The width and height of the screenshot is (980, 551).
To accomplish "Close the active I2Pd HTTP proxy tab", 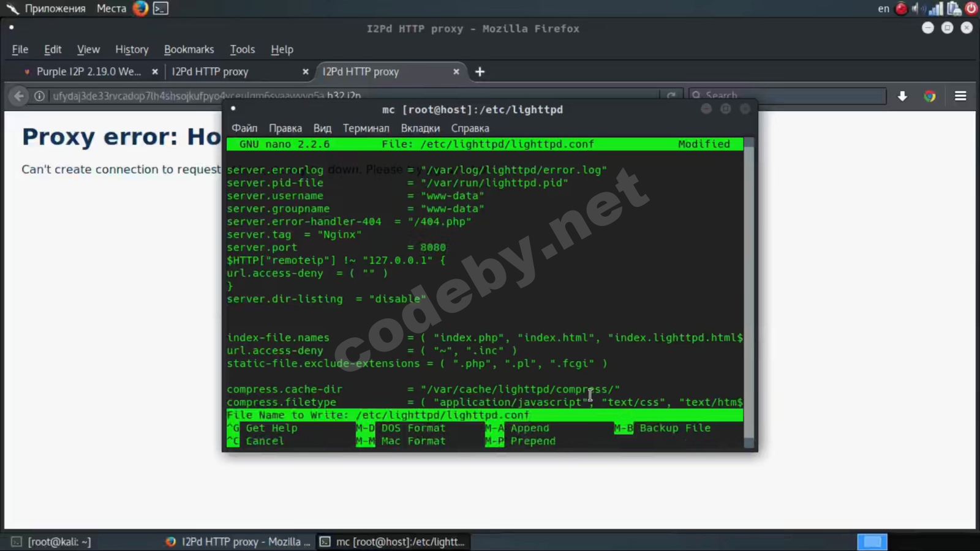I will pos(456,72).
